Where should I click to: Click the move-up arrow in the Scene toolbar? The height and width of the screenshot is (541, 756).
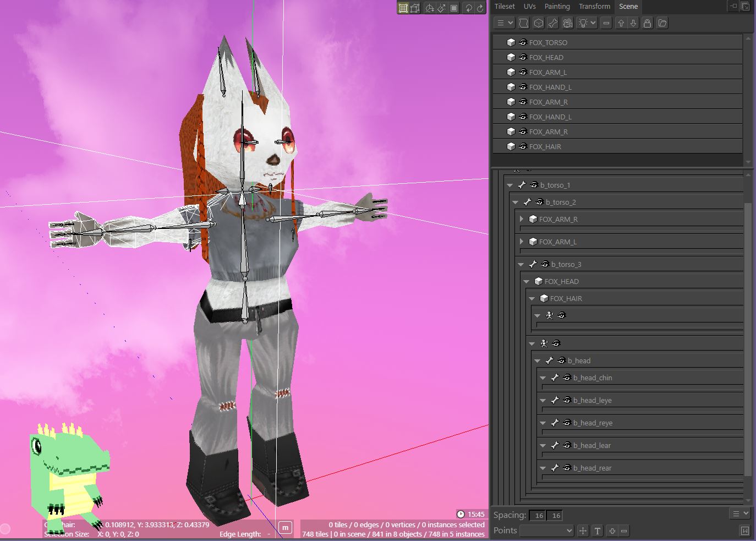tap(620, 23)
